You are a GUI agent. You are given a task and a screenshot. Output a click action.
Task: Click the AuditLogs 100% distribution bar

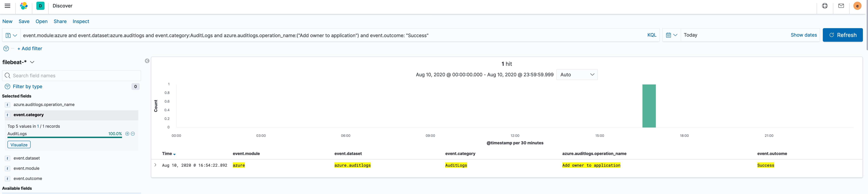coord(64,138)
